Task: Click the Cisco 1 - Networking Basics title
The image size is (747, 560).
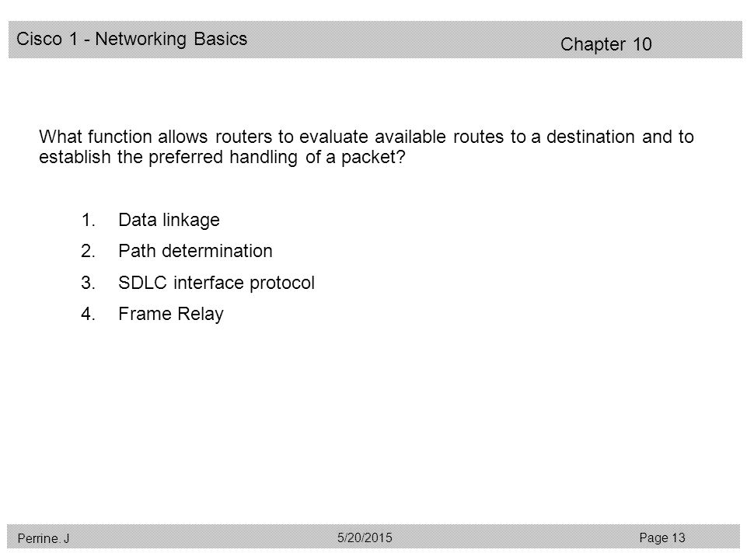Action: point(131,39)
